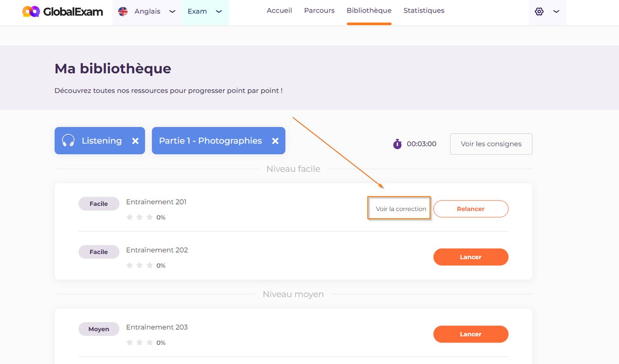Launch Entraînement 202 with the Lancer button

[471, 257]
